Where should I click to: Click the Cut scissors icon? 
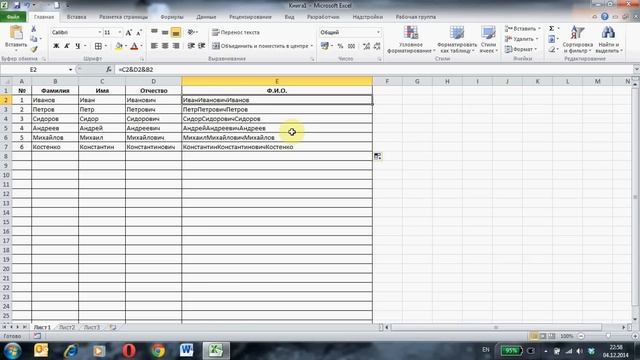coord(34,29)
